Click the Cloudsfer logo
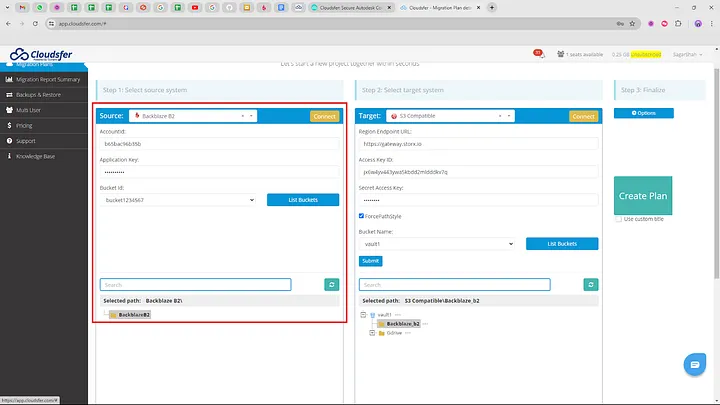The width and height of the screenshot is (720, 405). tap(41, 54)
